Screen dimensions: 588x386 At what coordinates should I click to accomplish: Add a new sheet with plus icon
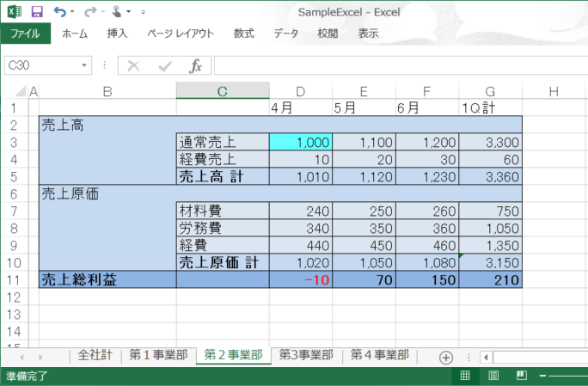[445, 357]
